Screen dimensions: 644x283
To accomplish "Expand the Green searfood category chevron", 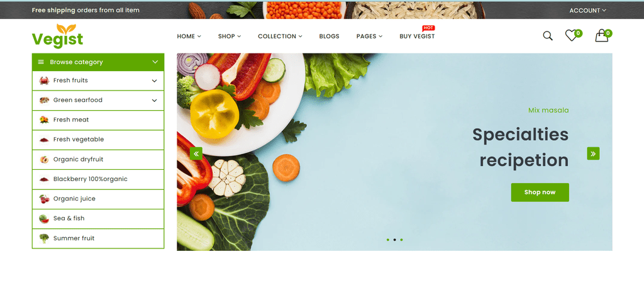I will [x=155, y=100].
